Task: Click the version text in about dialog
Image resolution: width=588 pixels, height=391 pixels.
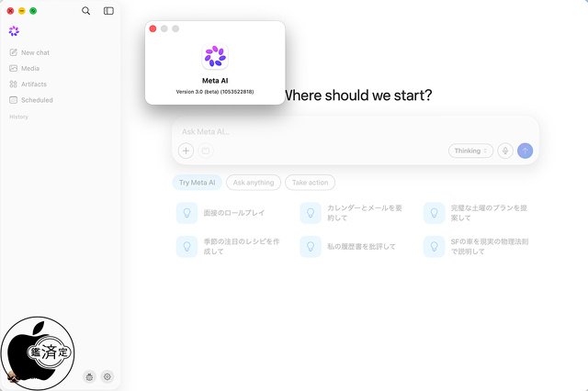Action: click(215, 92)
